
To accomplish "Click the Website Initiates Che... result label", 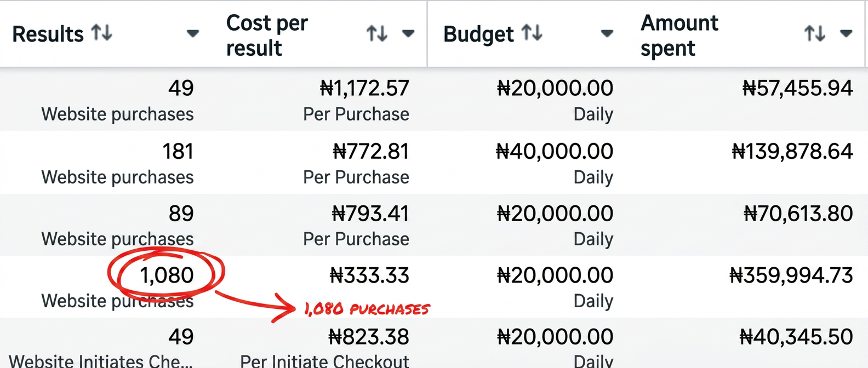I will point(101,361).
